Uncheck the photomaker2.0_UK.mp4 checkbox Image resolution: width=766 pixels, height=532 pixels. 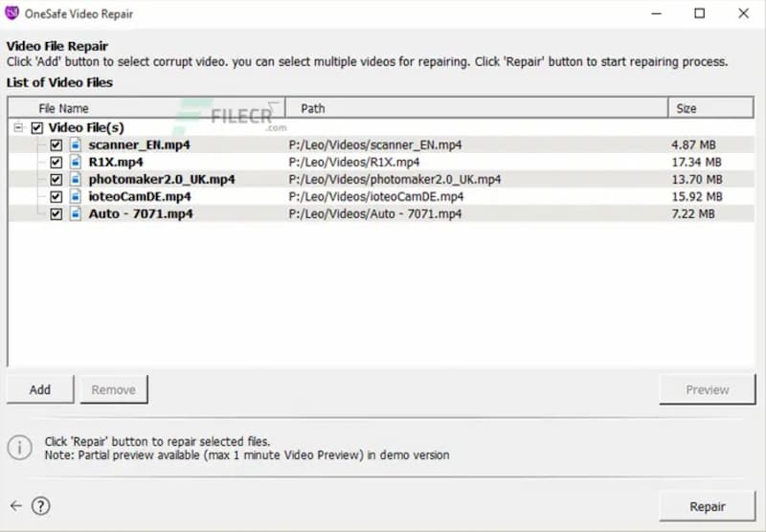[x=56, y=179]
